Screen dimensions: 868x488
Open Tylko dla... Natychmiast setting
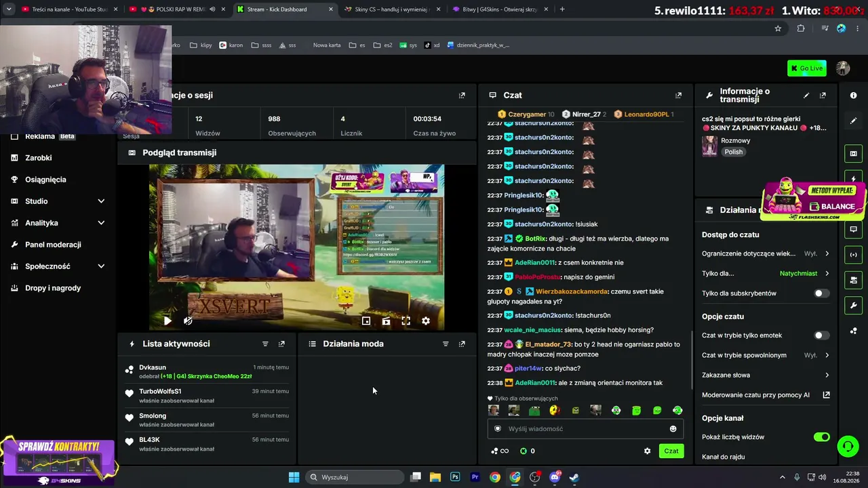[766, 273]
